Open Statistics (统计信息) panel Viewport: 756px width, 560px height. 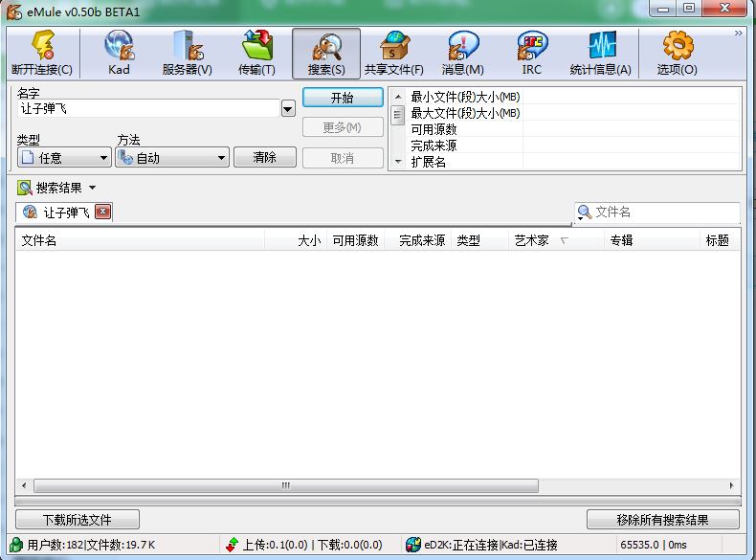(x=601, y=53)
